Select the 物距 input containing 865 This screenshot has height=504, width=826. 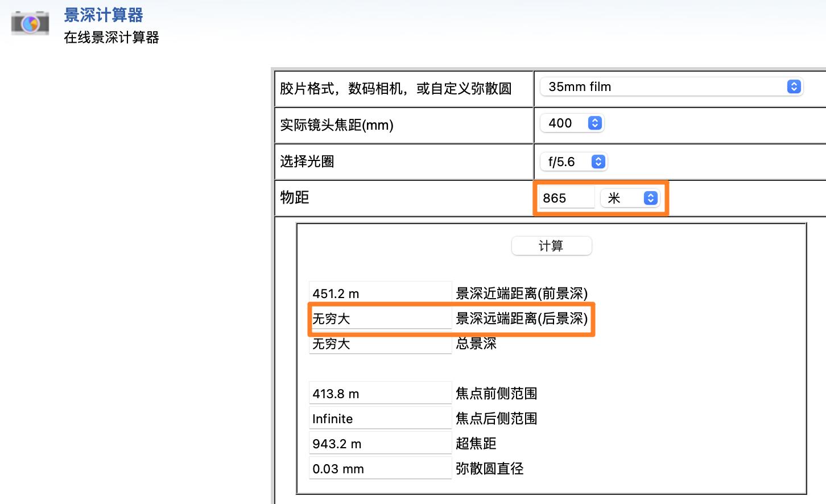[565, 197]
